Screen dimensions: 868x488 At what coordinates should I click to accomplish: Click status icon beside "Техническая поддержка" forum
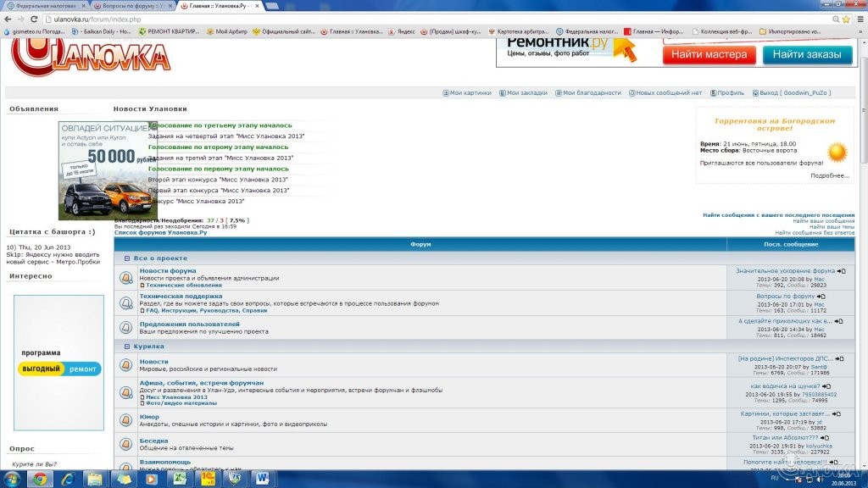pos(126,302)
